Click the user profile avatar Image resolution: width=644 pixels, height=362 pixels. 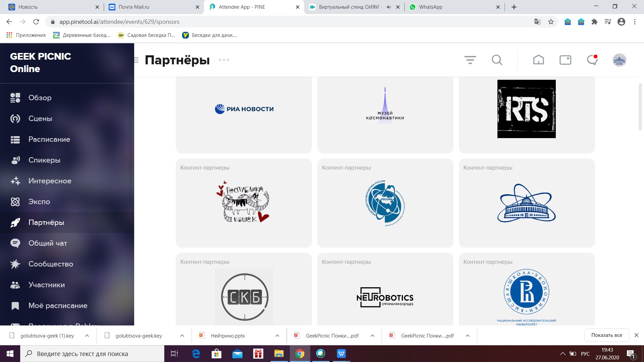[x=619, y=60]
